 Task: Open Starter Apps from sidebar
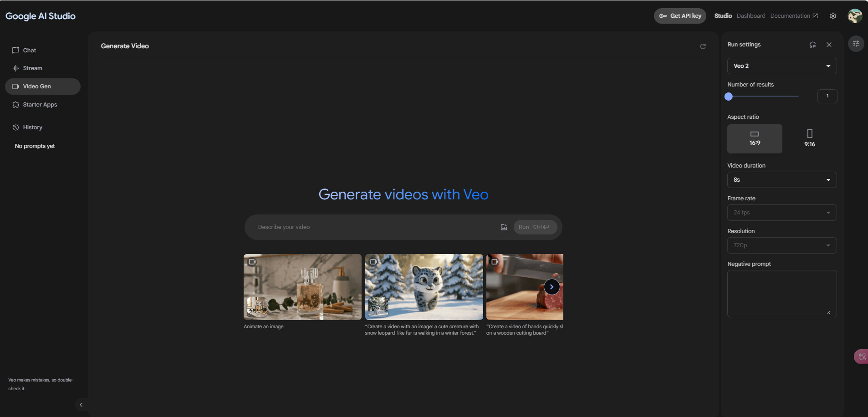43,105
